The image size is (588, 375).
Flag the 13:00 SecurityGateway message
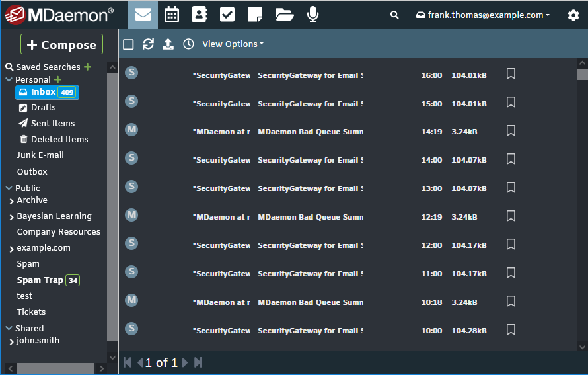tap(511, 187)
